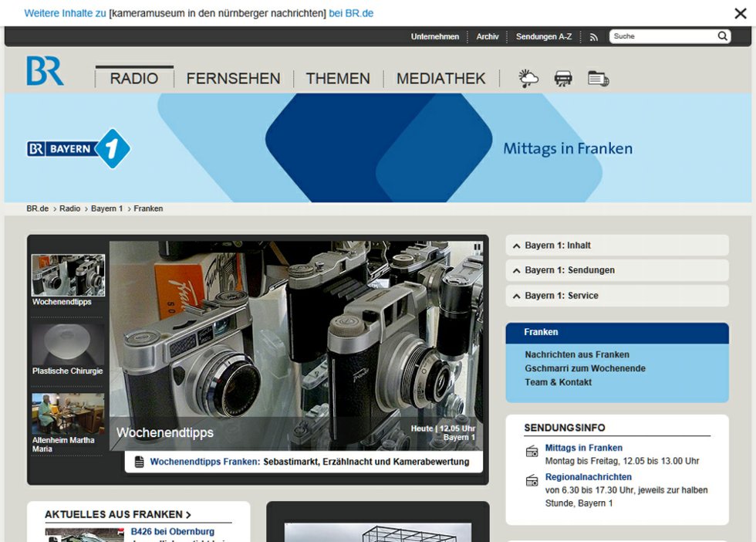Open the Wochenendtipps Franken article link
This screenshot has width=756, height=542.
coord(309,462)
